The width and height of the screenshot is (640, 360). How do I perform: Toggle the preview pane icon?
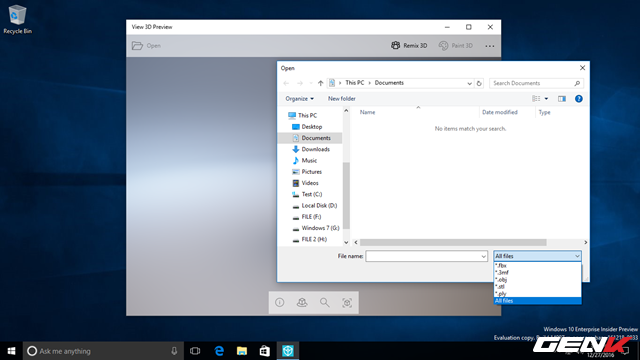coord(562,99)
